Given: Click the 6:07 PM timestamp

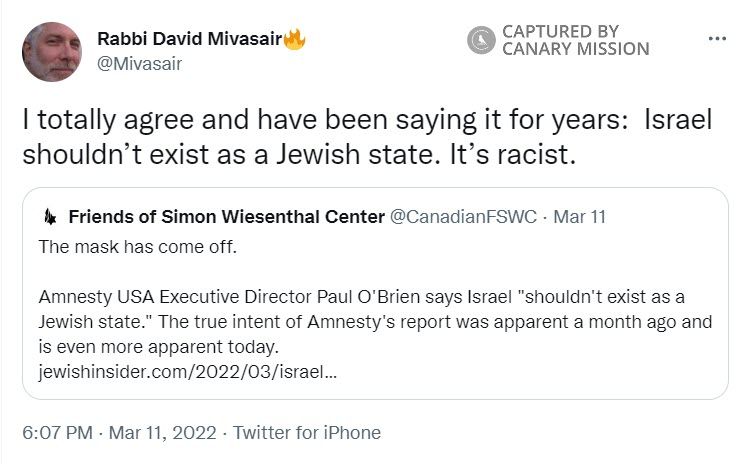Looking at the screenshot, I should (57, 433).
